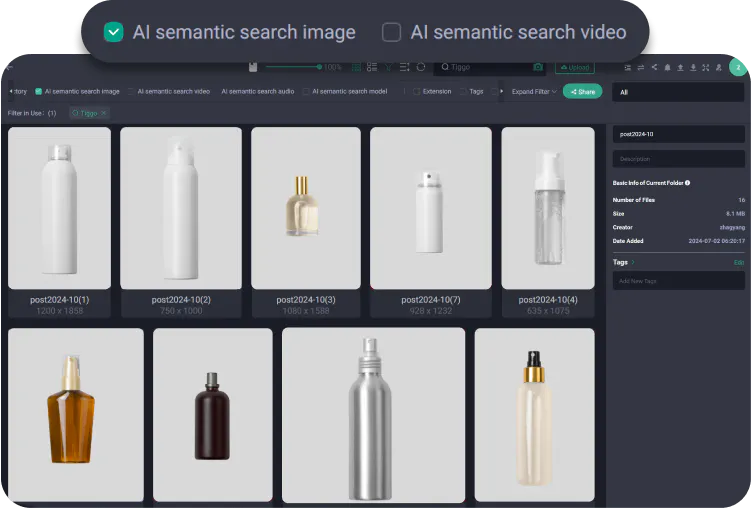Expand the Tags section chevron
The height and width of the screenshot is (508, 751).
633,262
